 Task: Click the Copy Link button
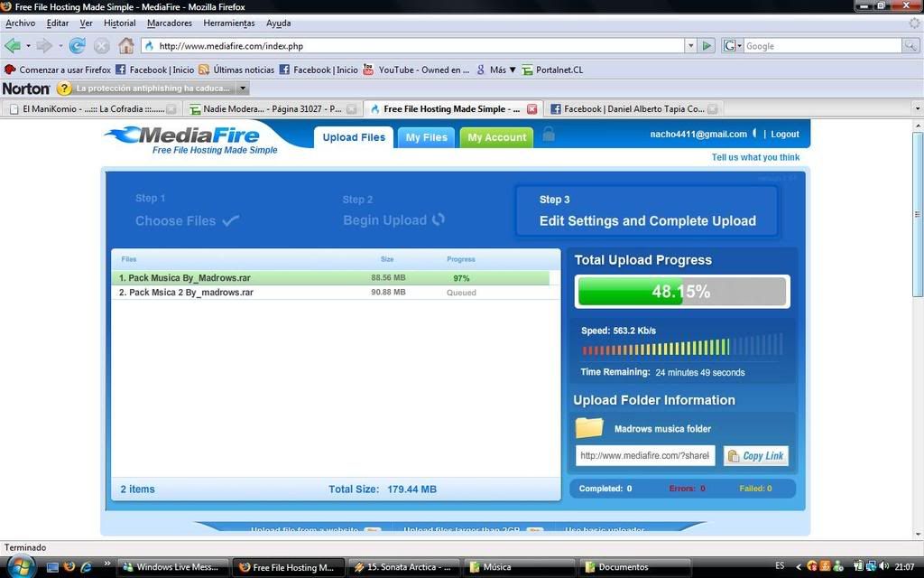pyautogui.click(x=756, y=455)
